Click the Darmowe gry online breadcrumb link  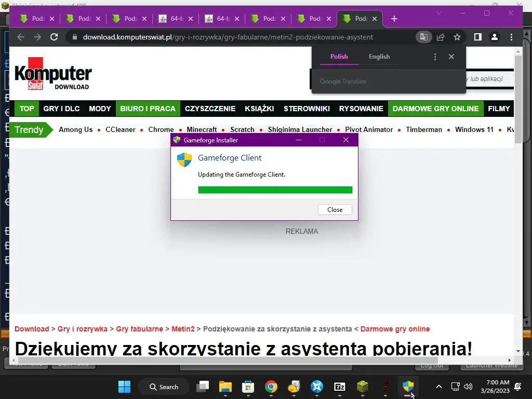[395, 329]
